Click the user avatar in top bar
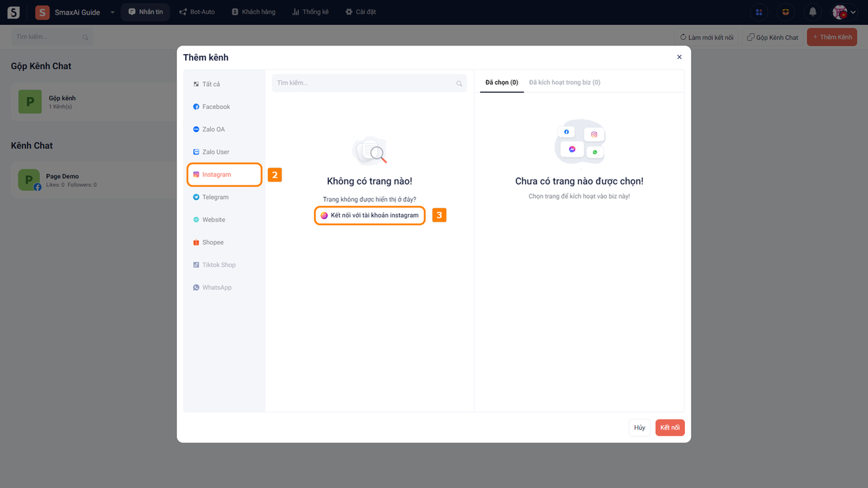The height and width of the screenshot is (488, 868). (840, 12)
